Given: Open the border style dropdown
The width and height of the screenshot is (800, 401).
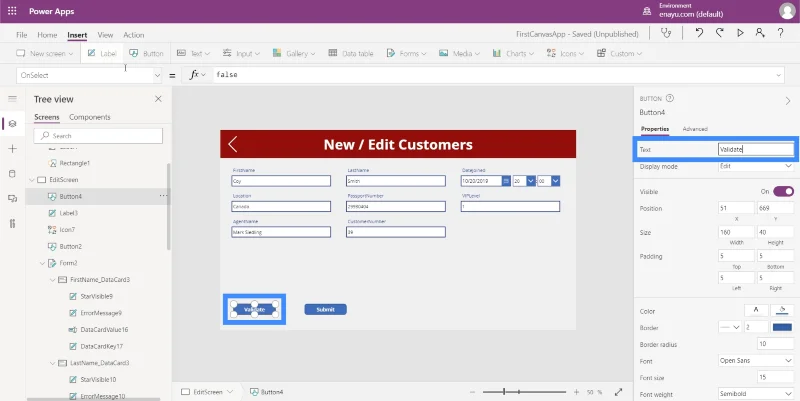Looking at the screenshot, I should click(x=730, y=328).
